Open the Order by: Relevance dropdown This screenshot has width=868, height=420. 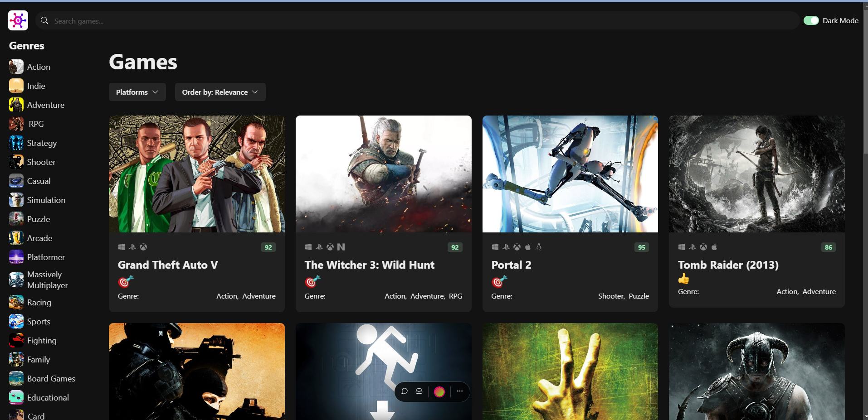(x=220, y=92)
